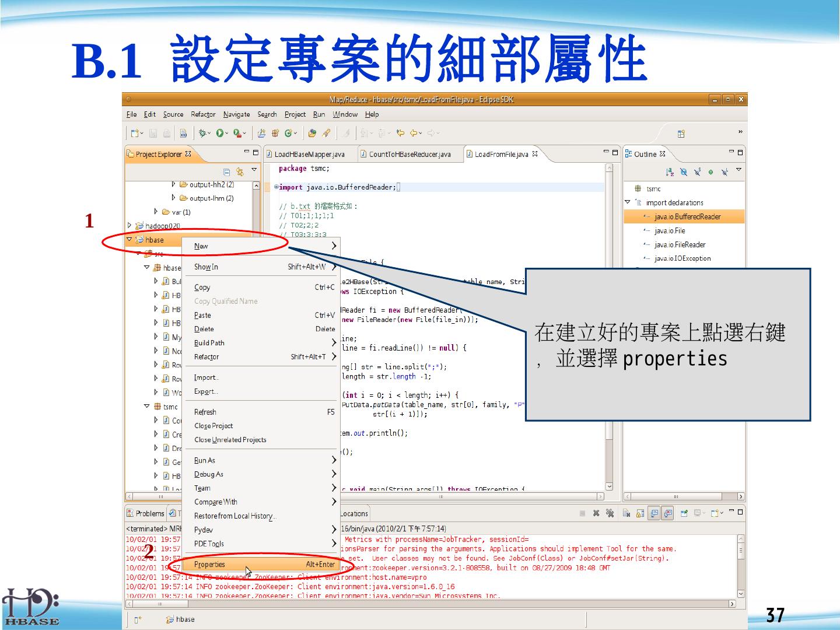Viewport: 840px width, 630px height.
Task: Open the Window menu
Action: (345, 114)
